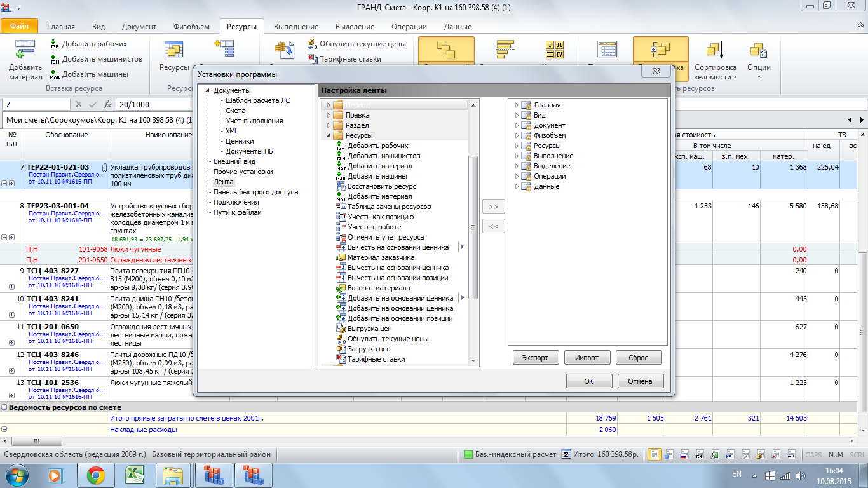Switch to the 'Выполнение' ribbon tab

point(296,27)
